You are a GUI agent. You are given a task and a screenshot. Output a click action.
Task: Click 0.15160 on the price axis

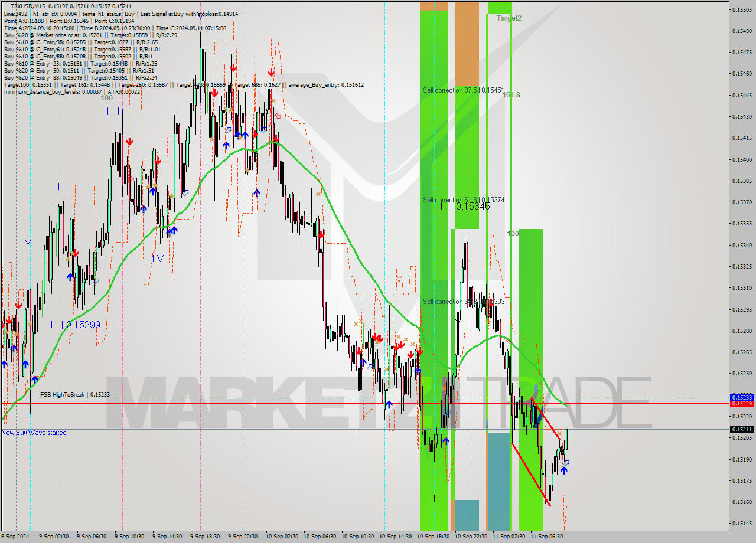[x=742, y=502]
